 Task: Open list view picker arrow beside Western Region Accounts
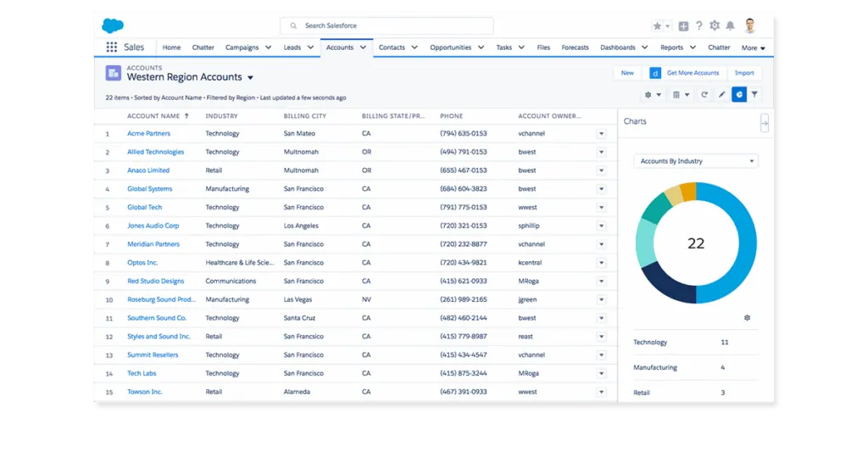click(250, 77)
